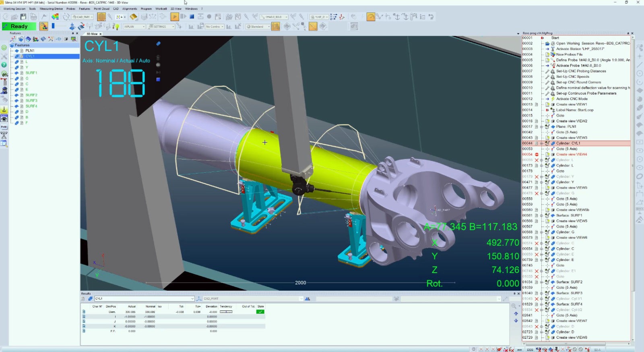Toggle the red X on Cylinder: L line 00055
This screenshot has height=352, width=644.
[x=537, y=160]
